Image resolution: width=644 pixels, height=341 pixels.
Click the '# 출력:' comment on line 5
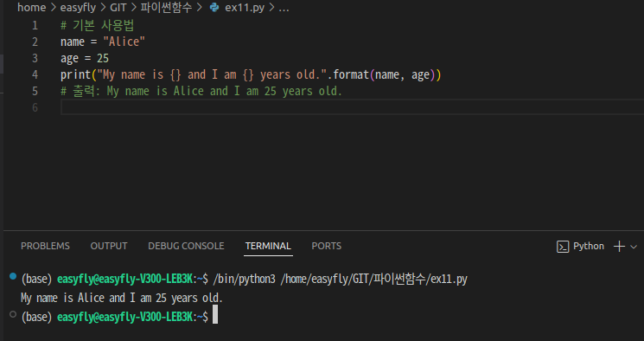[x=201, y=92]
